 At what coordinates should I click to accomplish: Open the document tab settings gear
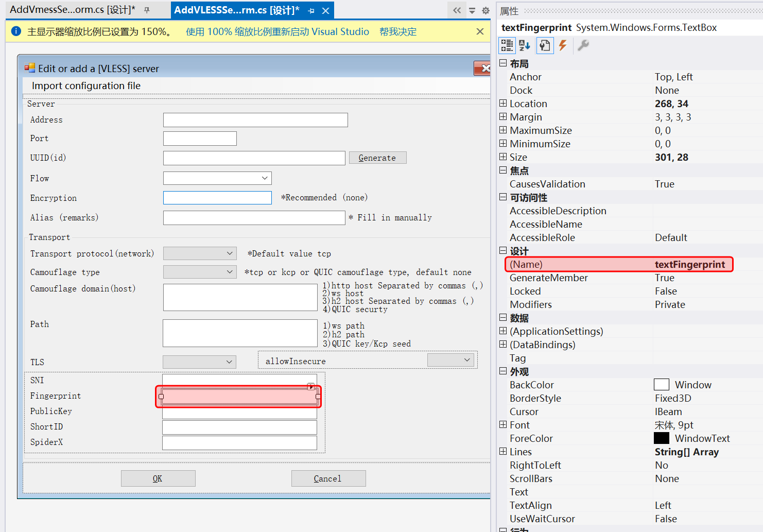click(x=485, y=10)
